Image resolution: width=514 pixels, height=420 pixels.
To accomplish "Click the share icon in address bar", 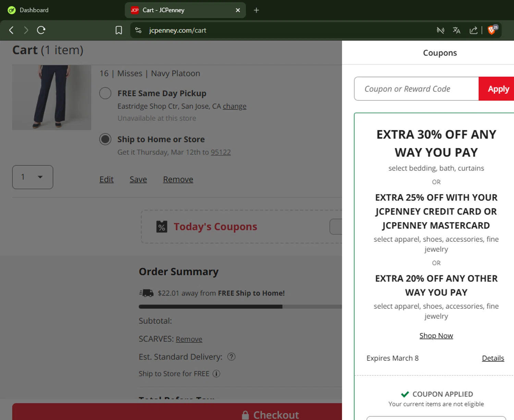I will [x=474, y=30].
